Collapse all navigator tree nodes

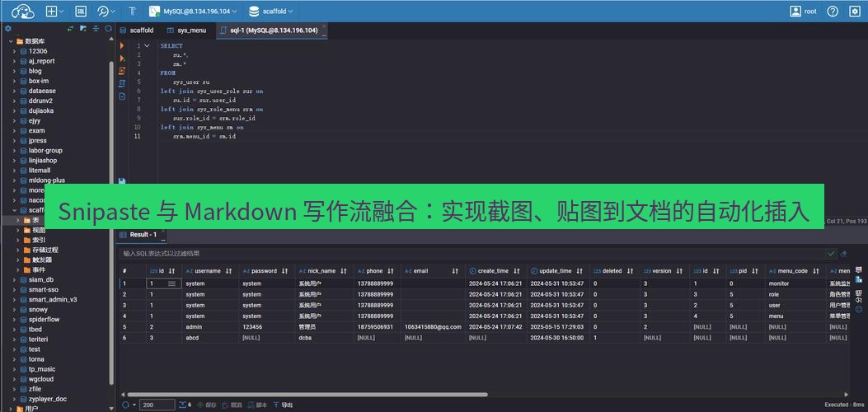tap(96, 29)
